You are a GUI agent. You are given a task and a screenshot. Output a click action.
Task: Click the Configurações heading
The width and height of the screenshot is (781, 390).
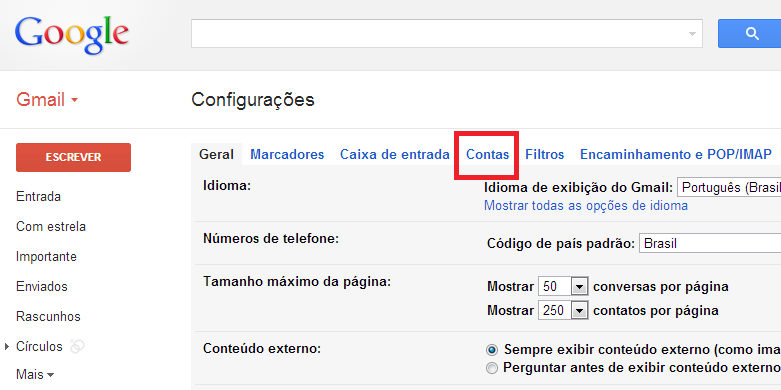click(x=253, y=100)
